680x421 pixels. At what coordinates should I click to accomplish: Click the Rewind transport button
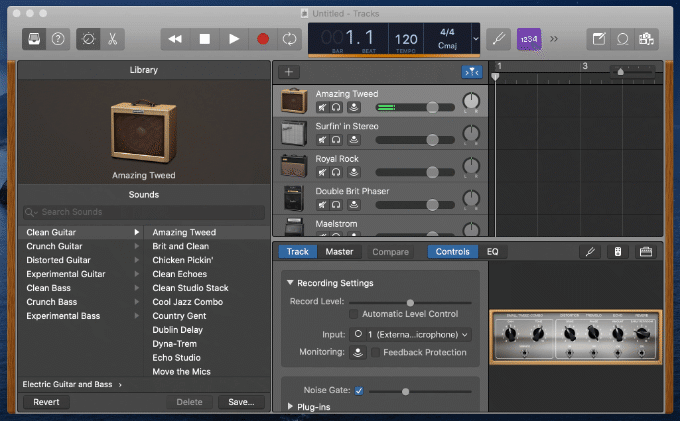point(175,39)
